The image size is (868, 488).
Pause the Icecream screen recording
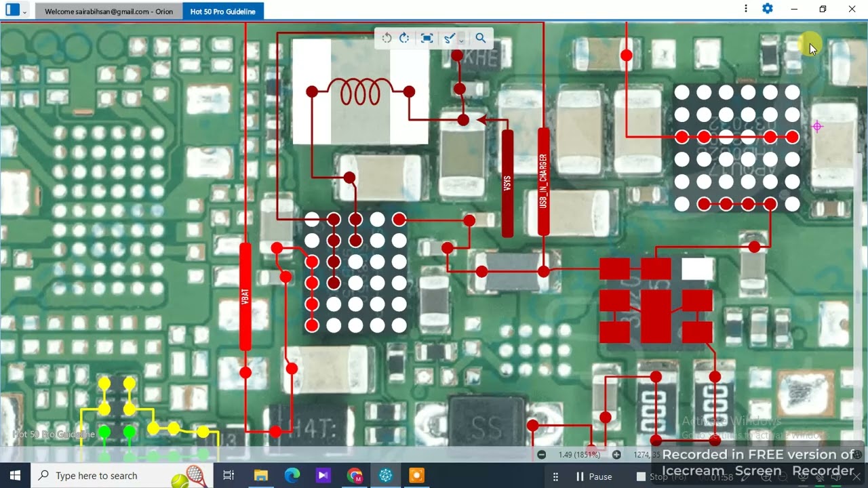[x=594, y=476]
